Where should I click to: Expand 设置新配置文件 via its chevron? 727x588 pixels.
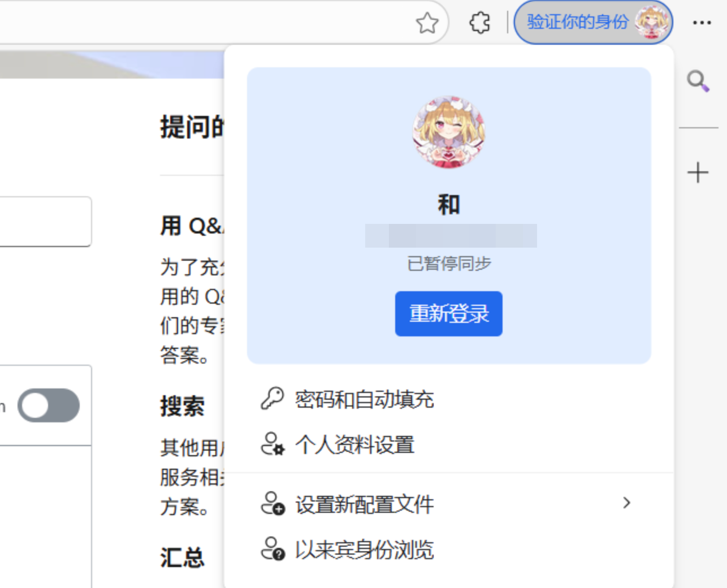pos(626,503)
